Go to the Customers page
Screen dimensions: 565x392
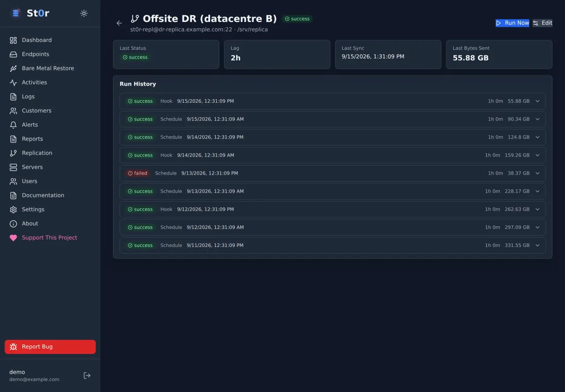[50, 111]
